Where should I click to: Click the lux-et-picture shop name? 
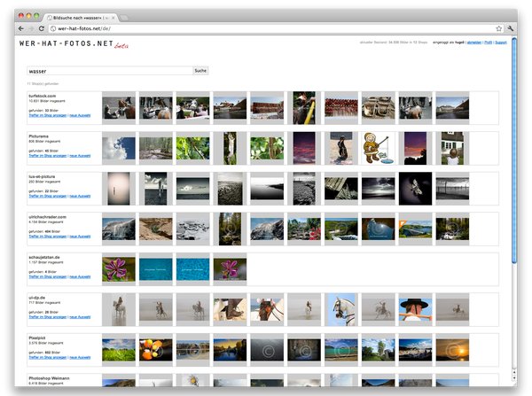(42, 176)
